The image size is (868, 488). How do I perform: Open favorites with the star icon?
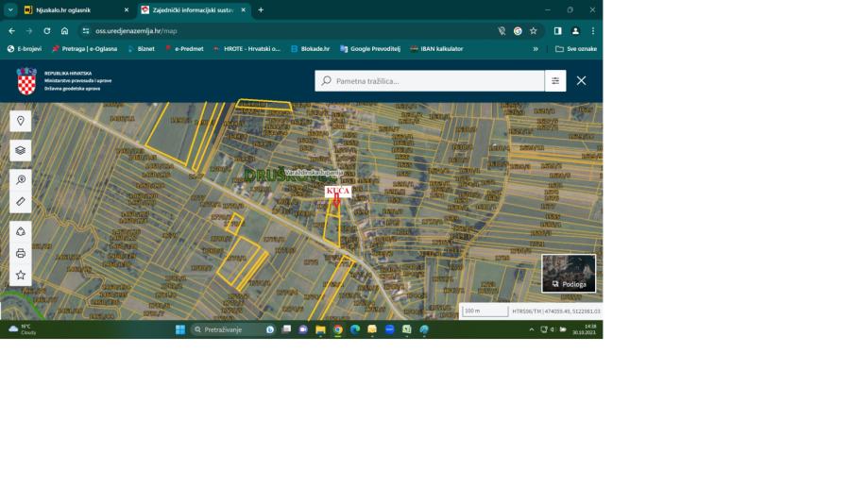tap(21, 275)
